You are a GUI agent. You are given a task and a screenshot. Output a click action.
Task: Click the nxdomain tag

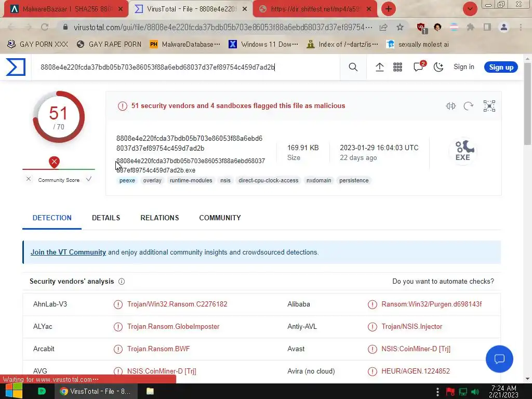318,180
